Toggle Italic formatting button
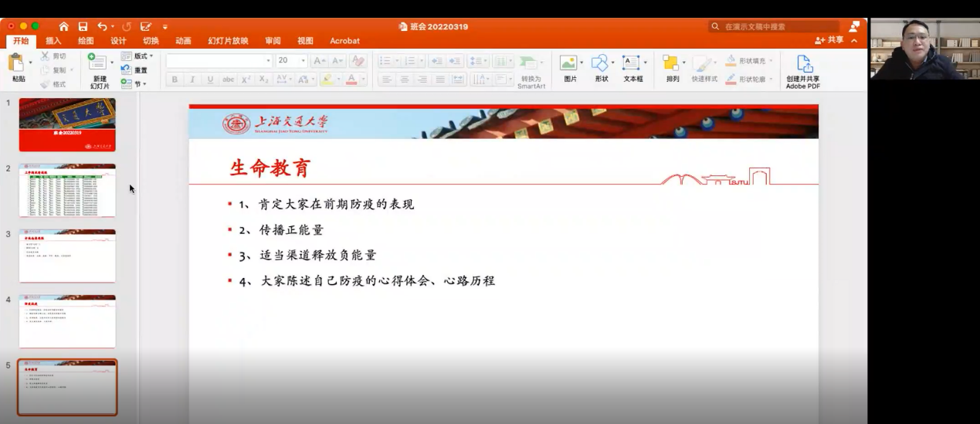This screenshot has width=980, height=424. click(192, 80)
